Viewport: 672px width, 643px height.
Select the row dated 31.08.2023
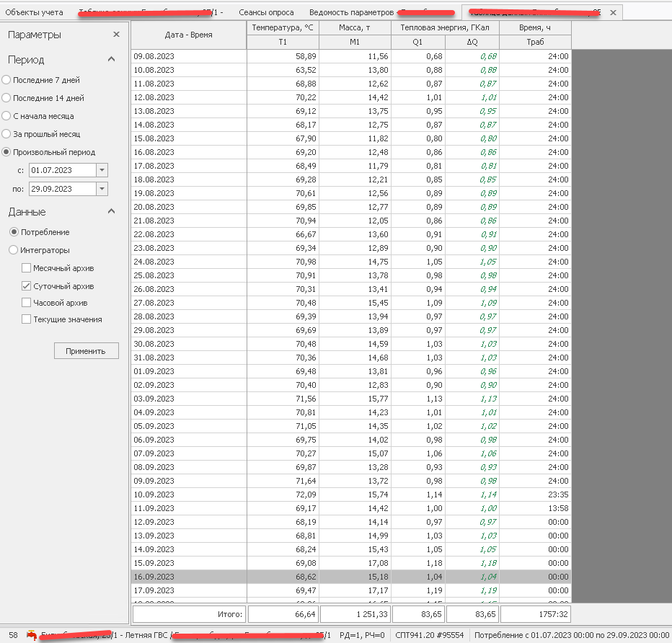[351, 358]
